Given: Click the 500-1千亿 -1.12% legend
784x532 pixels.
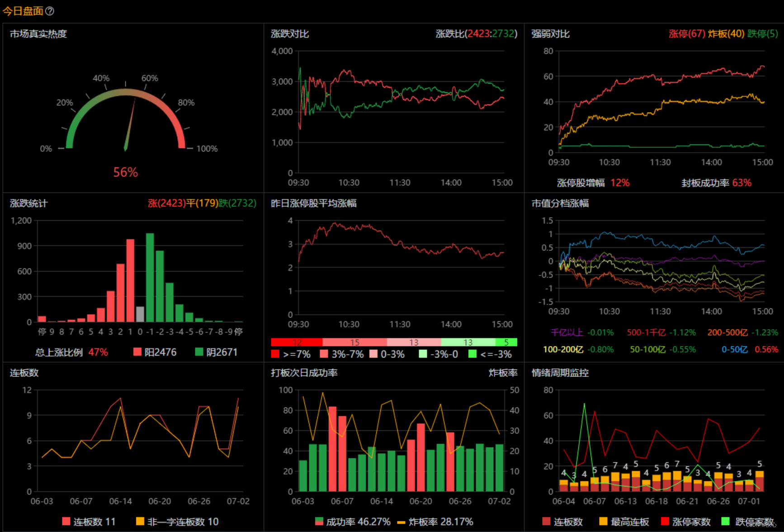Looking at the screenshot, I should 661,333.
